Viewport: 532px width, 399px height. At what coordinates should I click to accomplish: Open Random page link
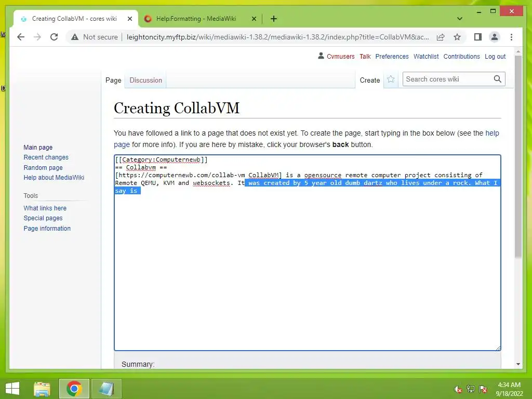click(x=43, y=168)
